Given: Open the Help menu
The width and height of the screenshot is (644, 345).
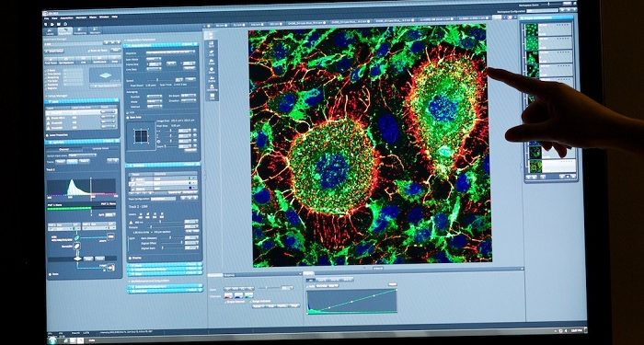Looking at the screenshot, I should (115, 17).
